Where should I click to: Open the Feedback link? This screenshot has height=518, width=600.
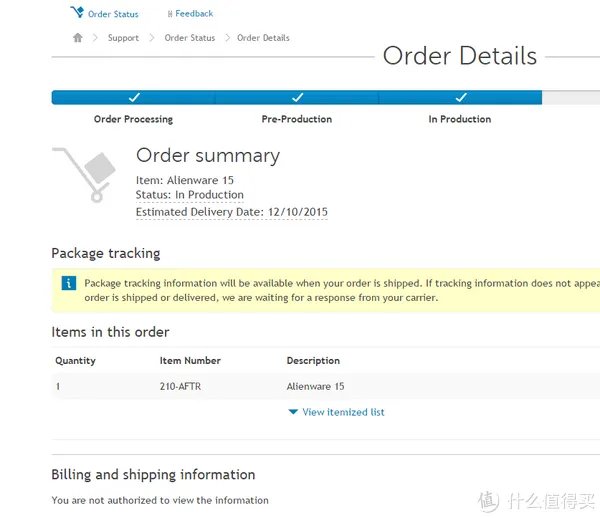pos(194,14)
